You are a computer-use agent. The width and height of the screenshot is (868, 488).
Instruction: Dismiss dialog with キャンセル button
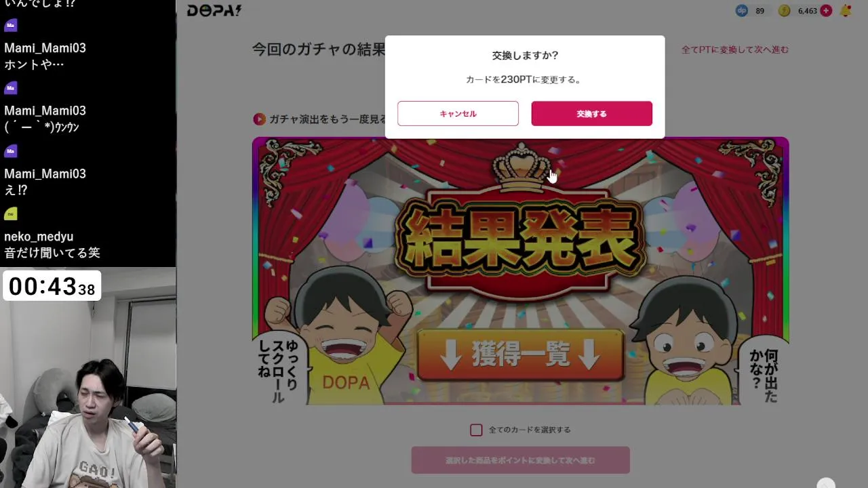[458, 114]
